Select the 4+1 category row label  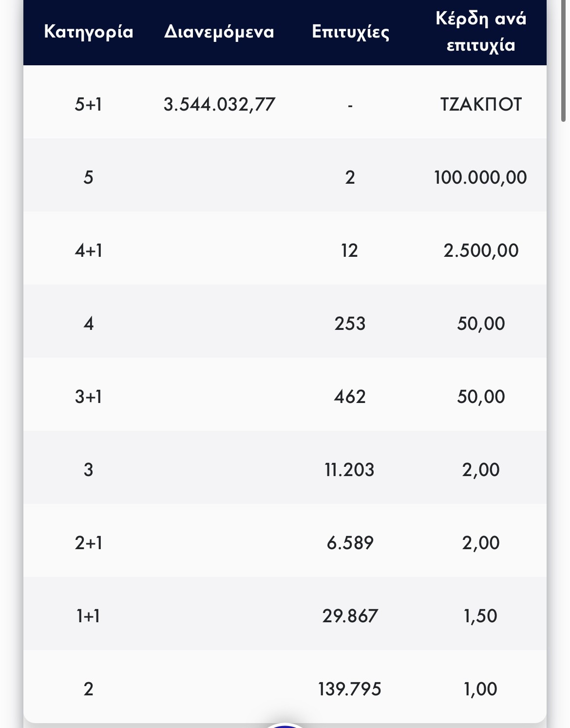[88, 250]
